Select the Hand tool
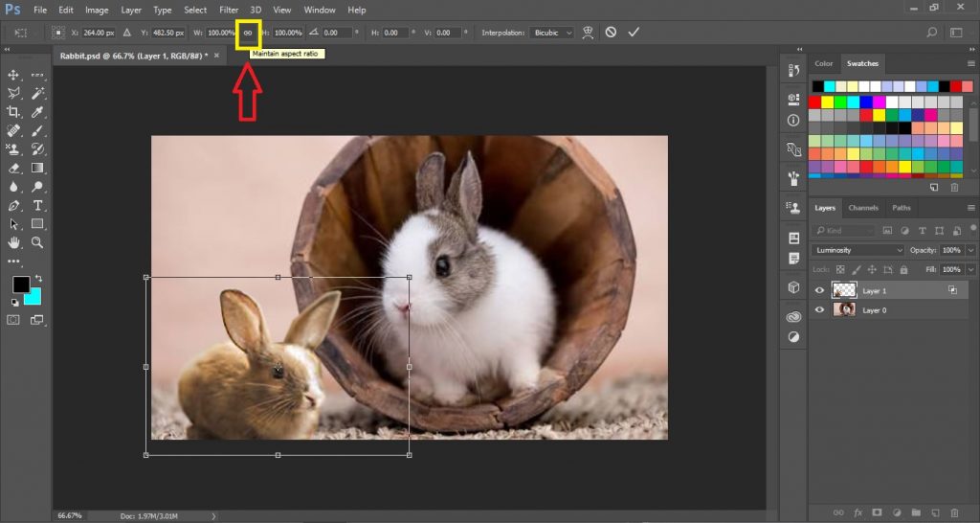The image size is (980, 523). click(x=13, y=242)
